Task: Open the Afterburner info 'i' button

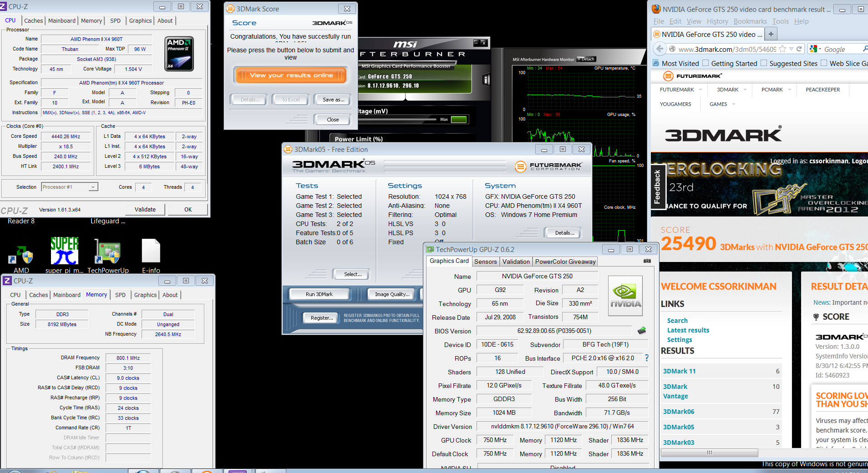Action: pos(486,80)
